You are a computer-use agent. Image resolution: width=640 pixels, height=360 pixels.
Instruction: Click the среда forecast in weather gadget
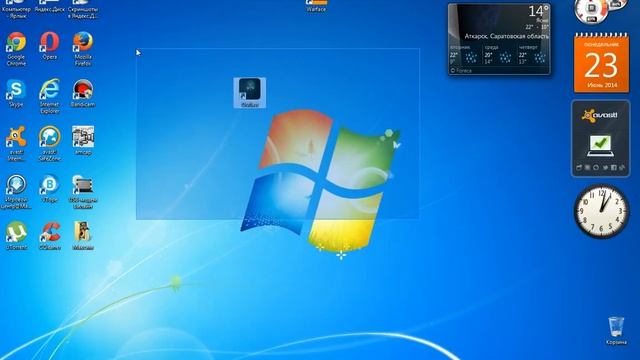tap(499, 55)
